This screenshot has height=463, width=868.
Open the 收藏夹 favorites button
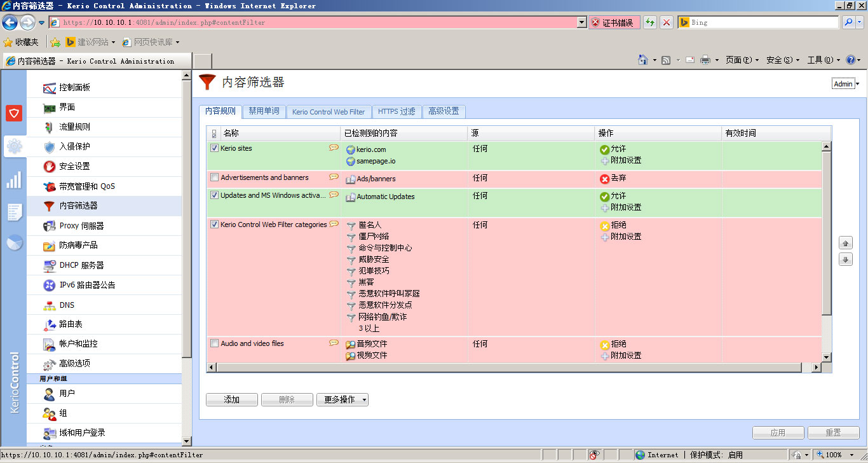tap(21, 42)
